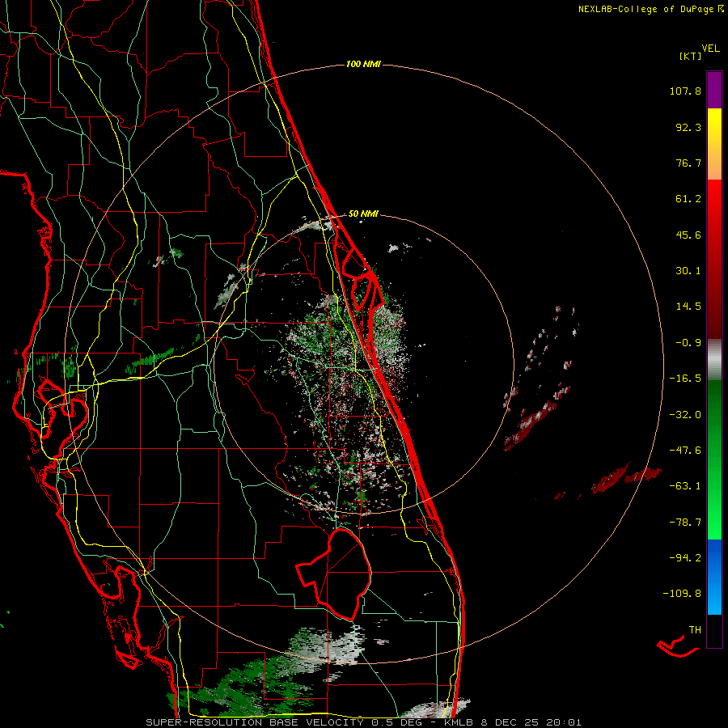Select the 92.3 scale value

tap(688, 127)
